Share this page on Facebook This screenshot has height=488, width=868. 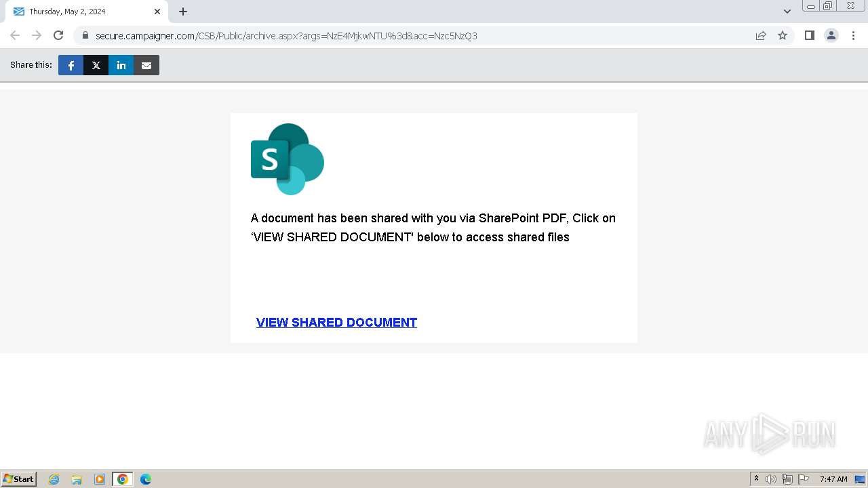tap(71, 65)
